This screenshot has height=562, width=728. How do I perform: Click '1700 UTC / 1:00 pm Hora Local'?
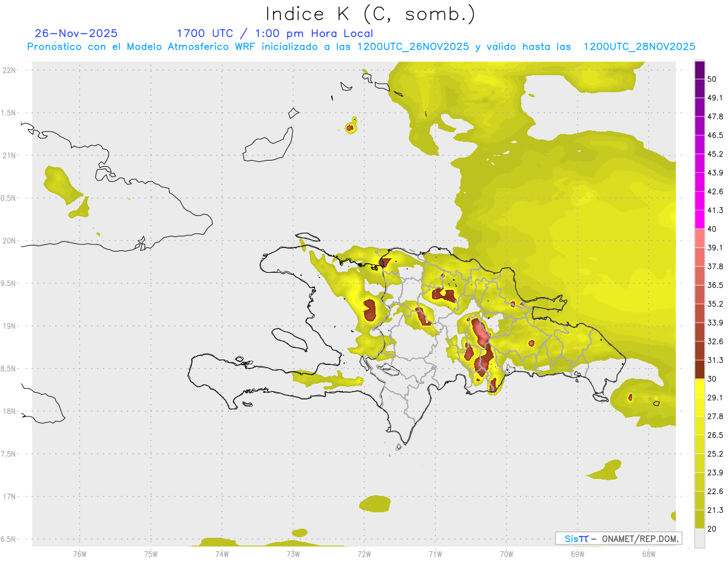(x=275, y=33)
